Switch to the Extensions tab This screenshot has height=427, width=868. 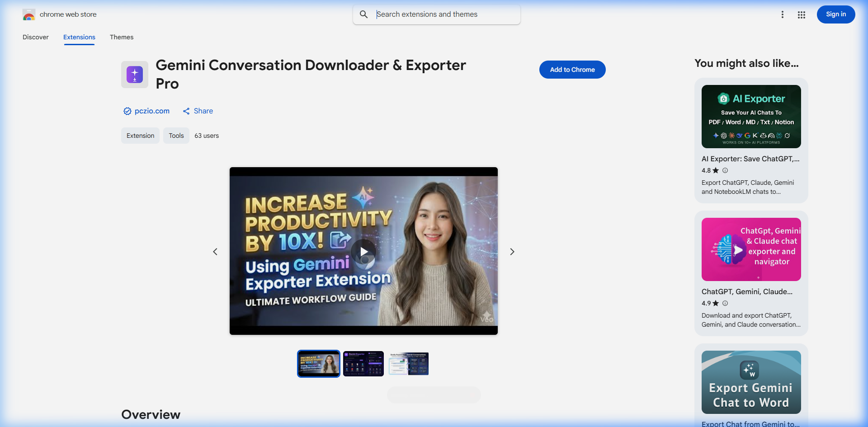[79, 37]
